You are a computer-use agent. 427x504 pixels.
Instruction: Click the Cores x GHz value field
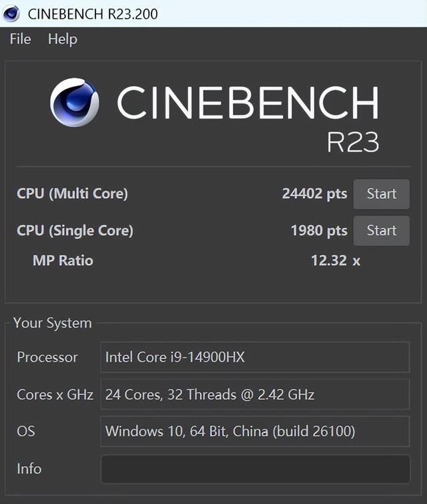pyautogui.click(x=255, y=395)
